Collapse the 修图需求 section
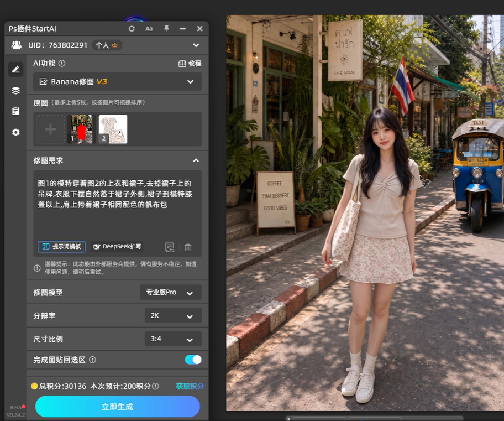 [196, 160]
